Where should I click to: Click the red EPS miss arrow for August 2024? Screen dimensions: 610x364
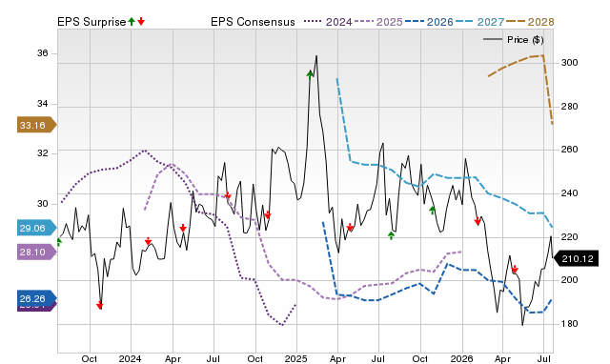[228, 195]
